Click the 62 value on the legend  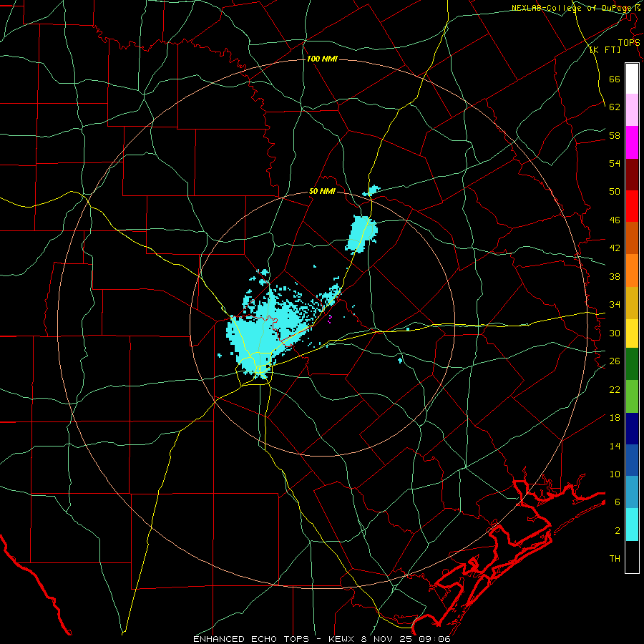[x=615, y=107]
